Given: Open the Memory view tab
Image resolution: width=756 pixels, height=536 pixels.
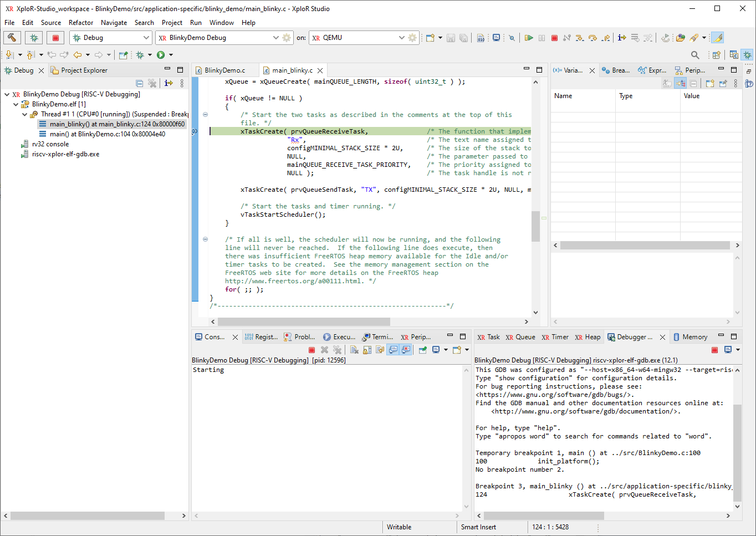Looking at the screenshot, I should 690,337.
